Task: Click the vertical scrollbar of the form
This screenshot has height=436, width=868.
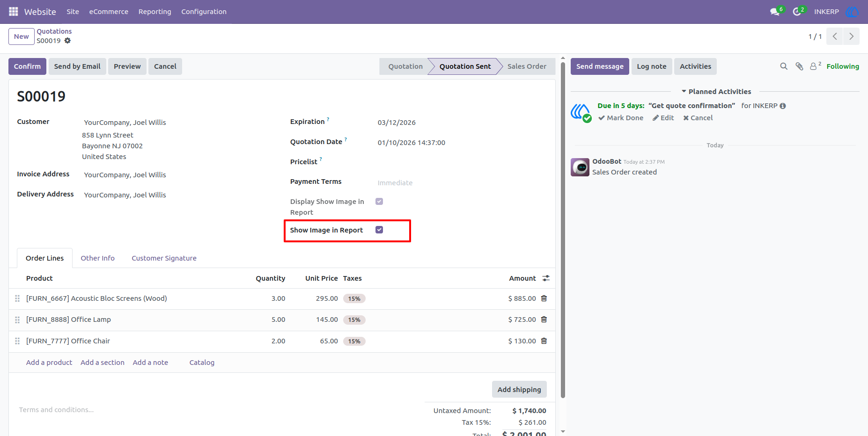Action: (563, 229)
